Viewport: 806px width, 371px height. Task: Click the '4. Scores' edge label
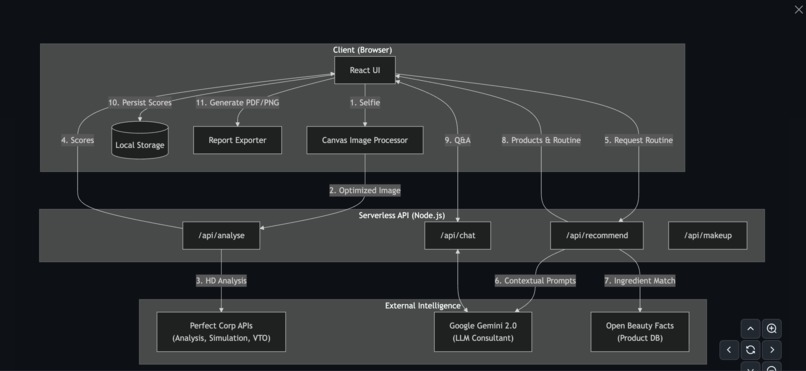coord(78,140)
